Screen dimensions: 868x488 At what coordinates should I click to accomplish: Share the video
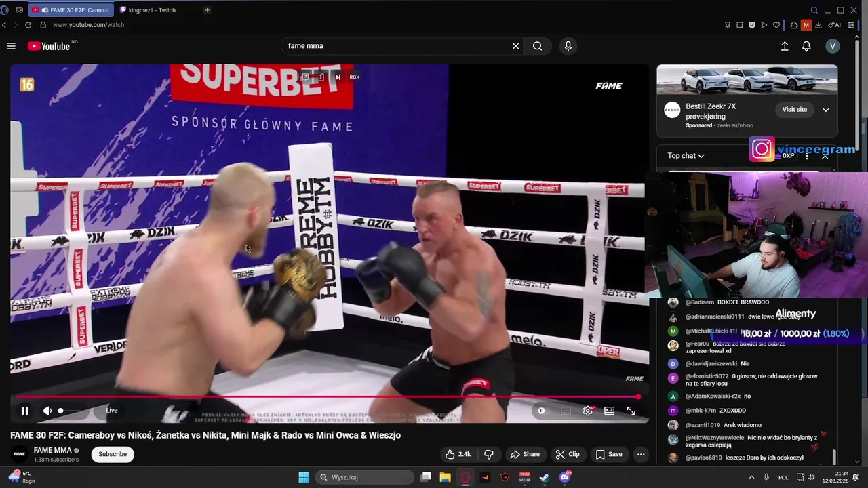[x=525, y=454]
